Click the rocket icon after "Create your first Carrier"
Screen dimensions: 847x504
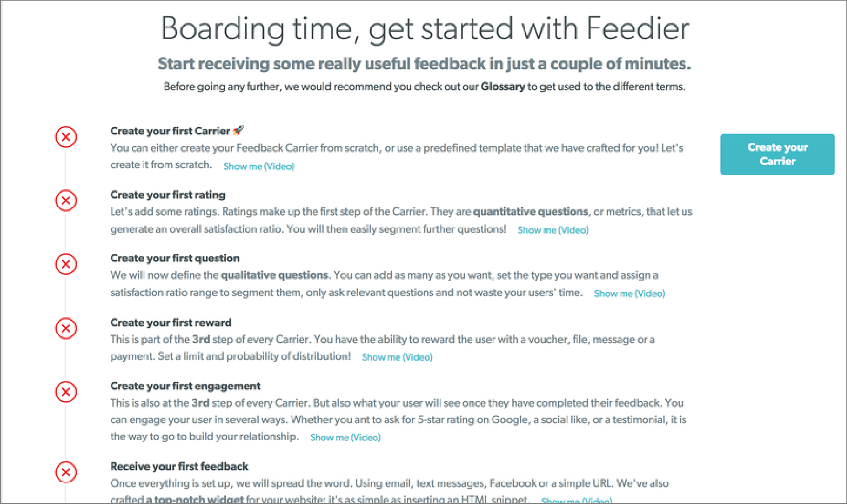pos(239,130)
